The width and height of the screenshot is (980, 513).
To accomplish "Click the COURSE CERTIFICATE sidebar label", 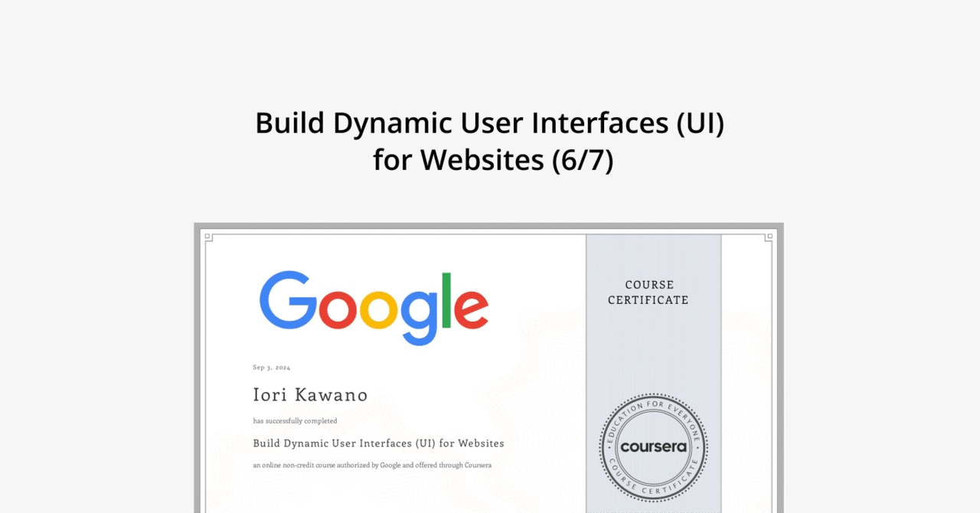I will click(x=648, y=292).
